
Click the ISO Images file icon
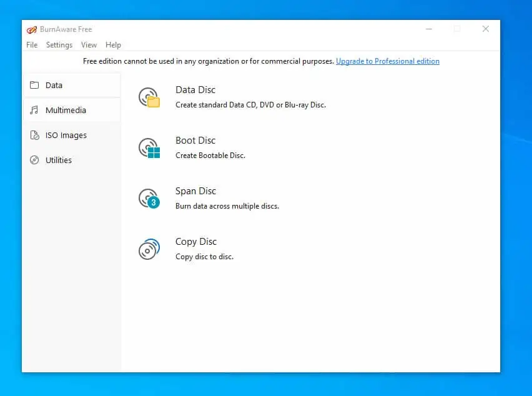(34, 135)
